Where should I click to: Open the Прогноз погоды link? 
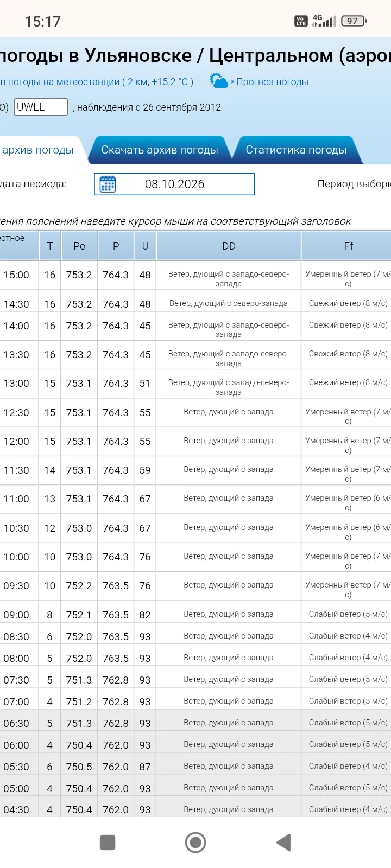point(273,82)
